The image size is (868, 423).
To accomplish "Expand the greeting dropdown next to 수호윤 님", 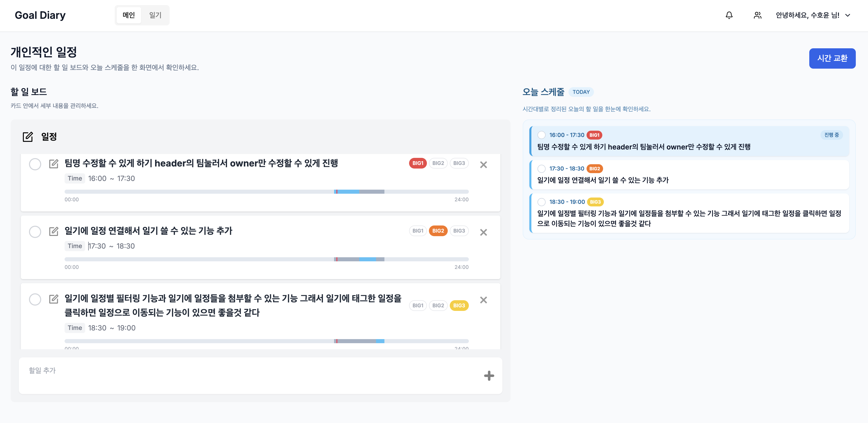I will [x=848, y=15].
